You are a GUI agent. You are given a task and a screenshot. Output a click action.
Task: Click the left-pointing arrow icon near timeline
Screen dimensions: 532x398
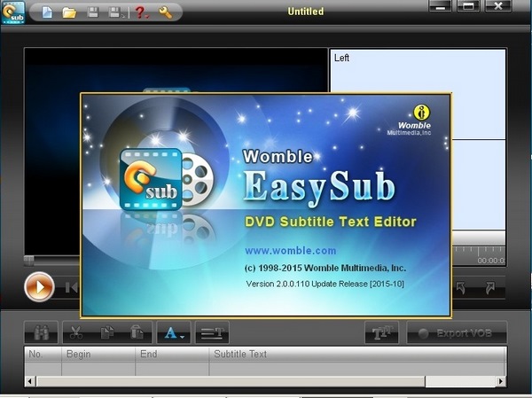(x=460, y=288)
